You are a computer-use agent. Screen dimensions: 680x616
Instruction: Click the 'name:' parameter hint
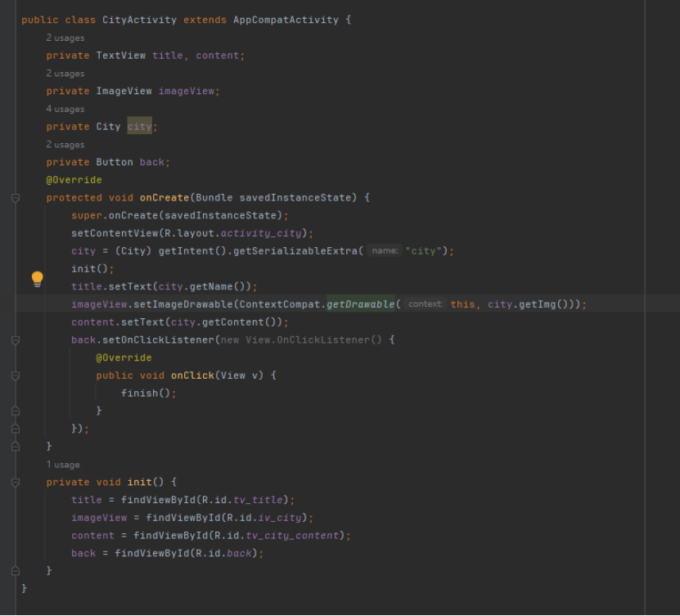385,251
